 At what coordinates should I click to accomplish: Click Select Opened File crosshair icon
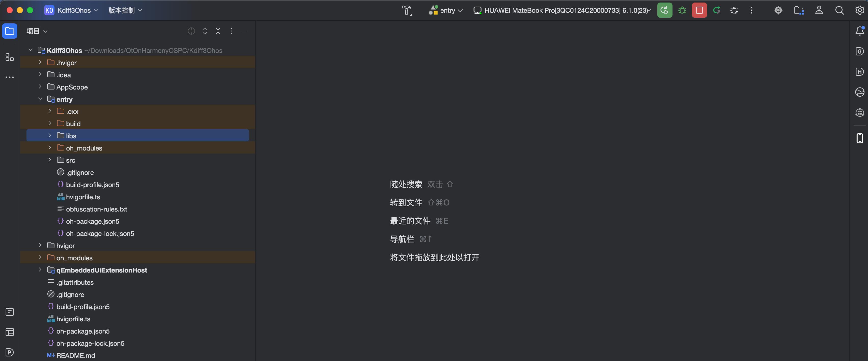191,31
